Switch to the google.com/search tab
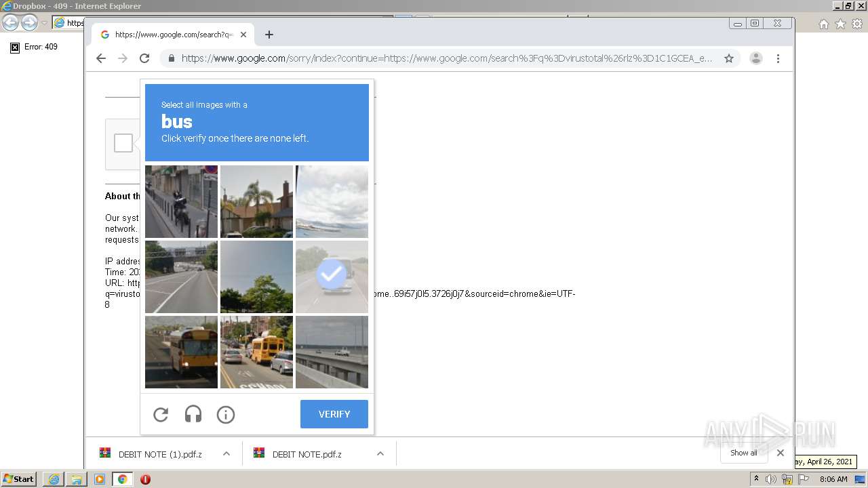 tap(173, 35)
